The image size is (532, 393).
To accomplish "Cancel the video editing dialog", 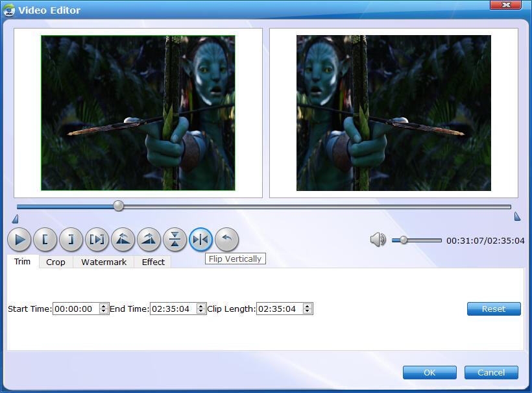I will point(491,373).
